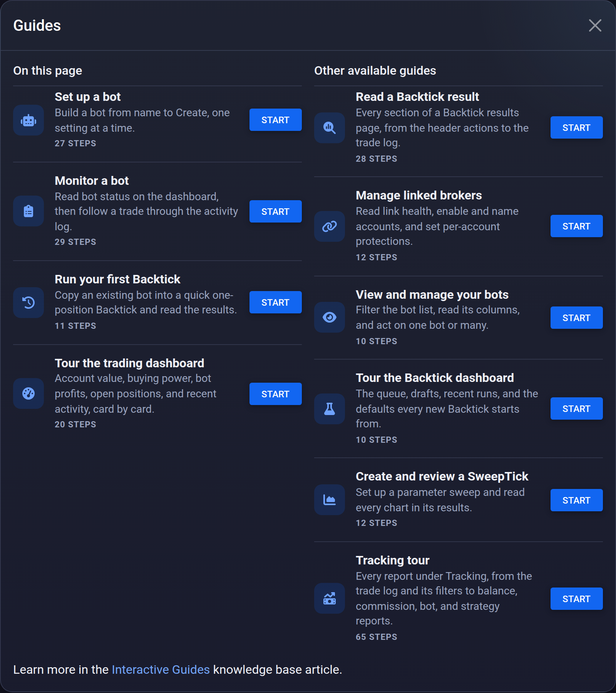Start the Set up a bot guide
616x693 pixels.
pyautogui.click(x=276, y=120)
